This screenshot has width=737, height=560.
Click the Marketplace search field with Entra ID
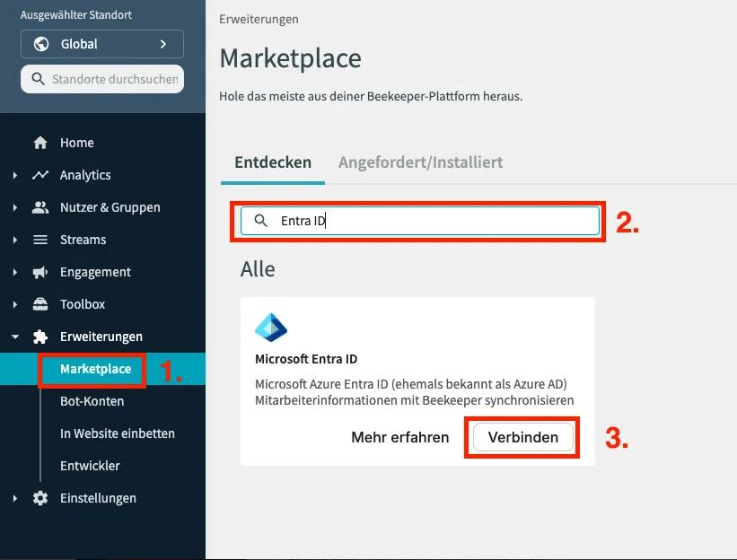tap(420, 221)
